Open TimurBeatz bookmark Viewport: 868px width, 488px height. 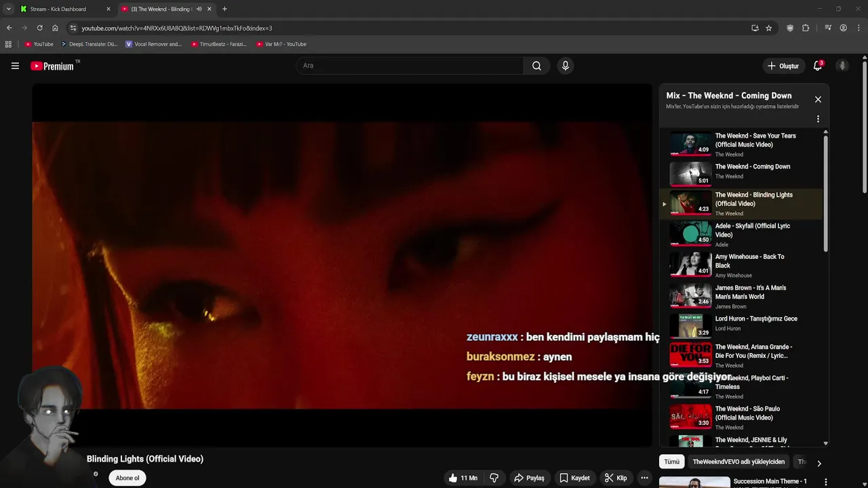(x=218, y=44)
